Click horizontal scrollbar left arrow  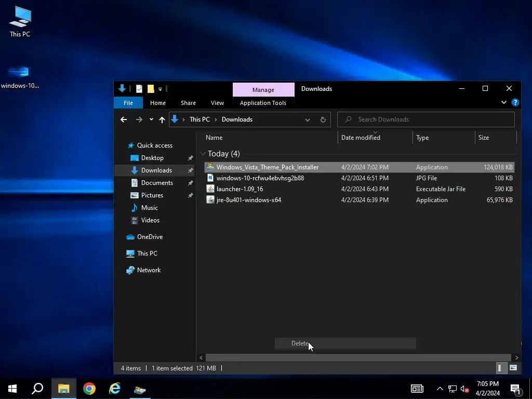click(201, 357)
